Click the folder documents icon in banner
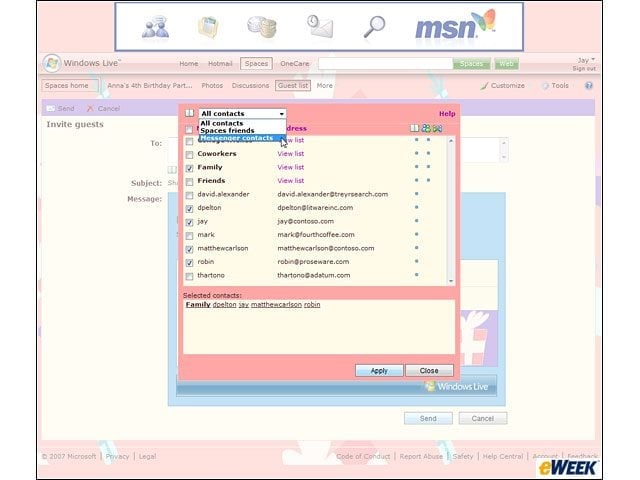This screenshot has width=640, height=480. click(208, 27)
